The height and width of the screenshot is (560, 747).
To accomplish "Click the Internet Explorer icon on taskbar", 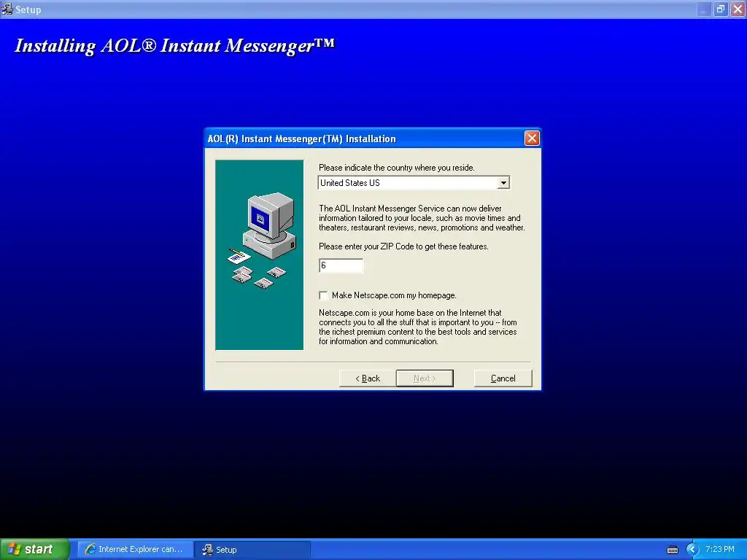I will point(90,549).
